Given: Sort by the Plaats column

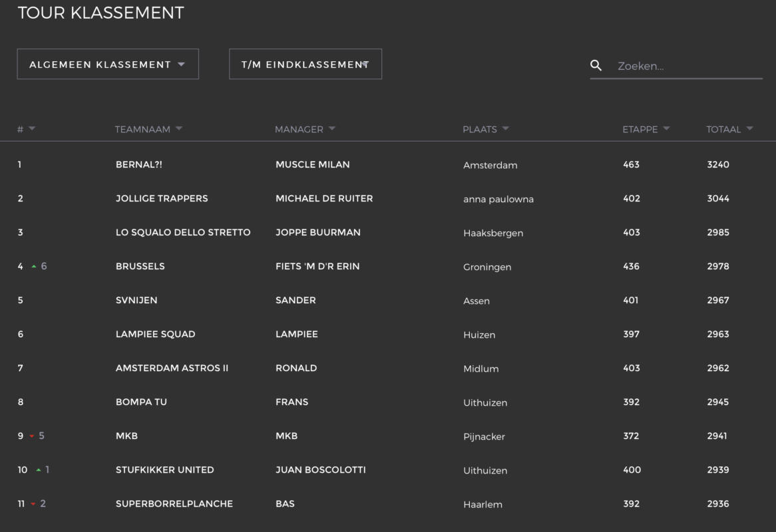Looking at the screenshot, I should coord(485,129).
